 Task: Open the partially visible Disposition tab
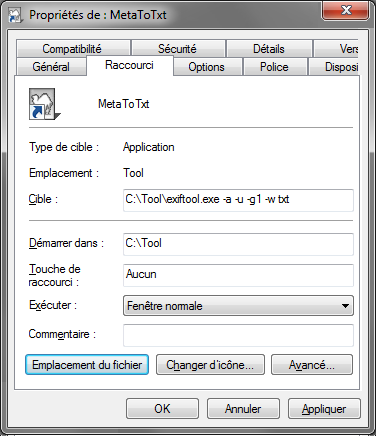tap(334, 67)
